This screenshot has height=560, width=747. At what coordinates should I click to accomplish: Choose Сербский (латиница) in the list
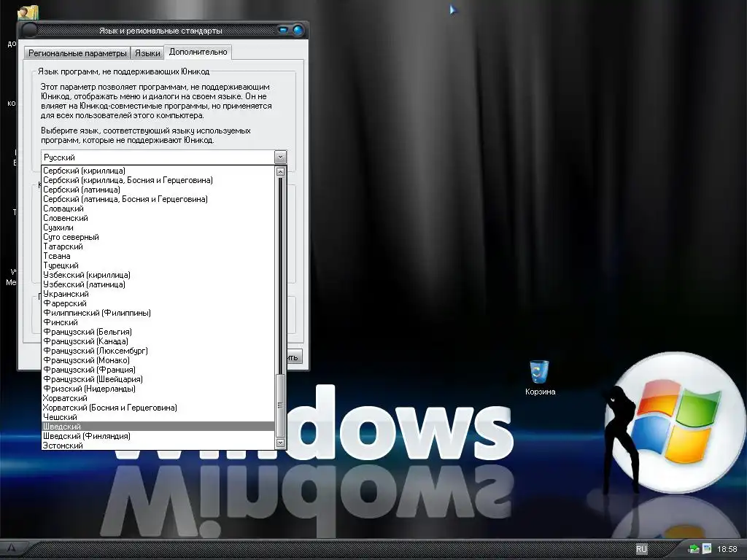(158, 190)
